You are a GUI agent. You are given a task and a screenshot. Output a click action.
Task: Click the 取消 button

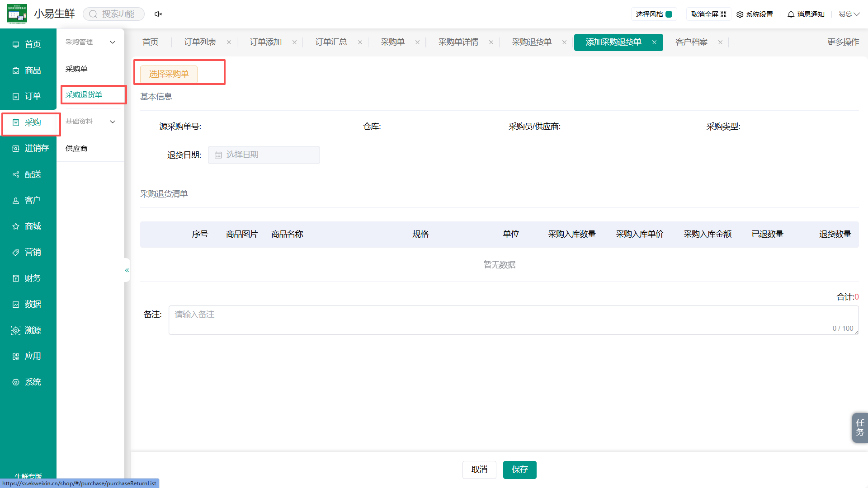pyautogui.click(x=479, y=470)
